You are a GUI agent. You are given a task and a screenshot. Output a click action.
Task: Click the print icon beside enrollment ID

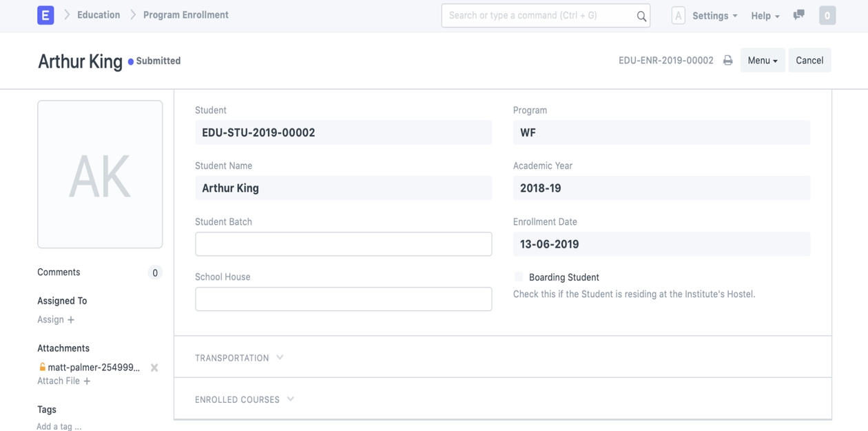point(727,61)
